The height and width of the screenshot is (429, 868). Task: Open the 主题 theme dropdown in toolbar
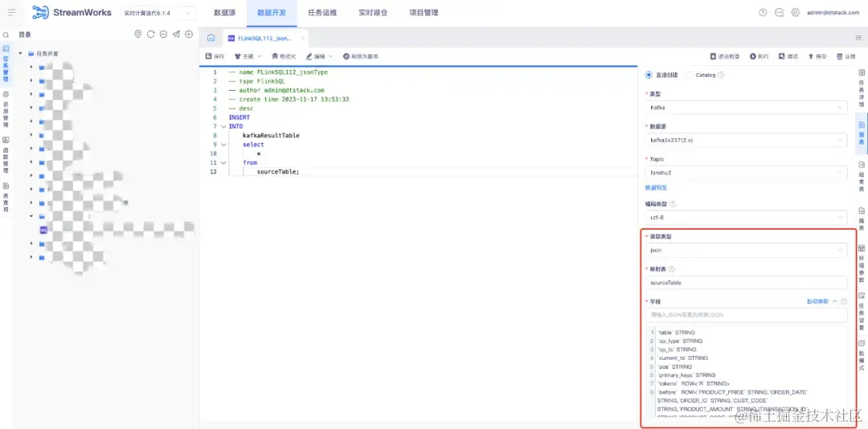(248, 56)
